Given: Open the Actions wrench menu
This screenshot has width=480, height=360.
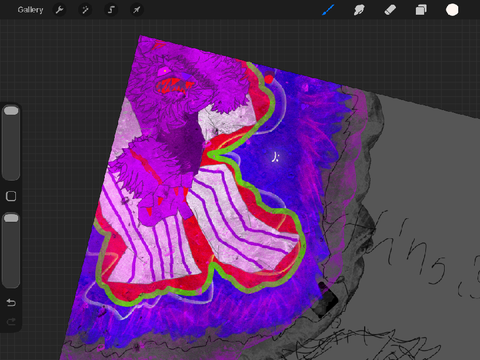Looking at the screenshot, I should click(x=59, y=10).
